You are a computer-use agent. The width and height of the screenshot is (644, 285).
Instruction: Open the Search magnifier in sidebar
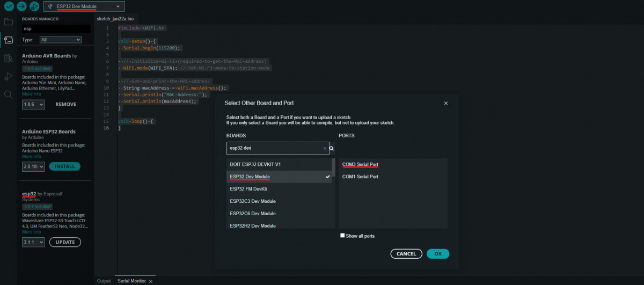(x=8, y=94)
